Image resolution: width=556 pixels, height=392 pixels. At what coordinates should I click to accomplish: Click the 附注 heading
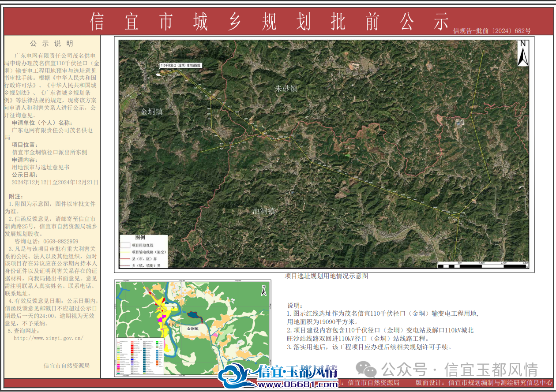coord(16,196)
